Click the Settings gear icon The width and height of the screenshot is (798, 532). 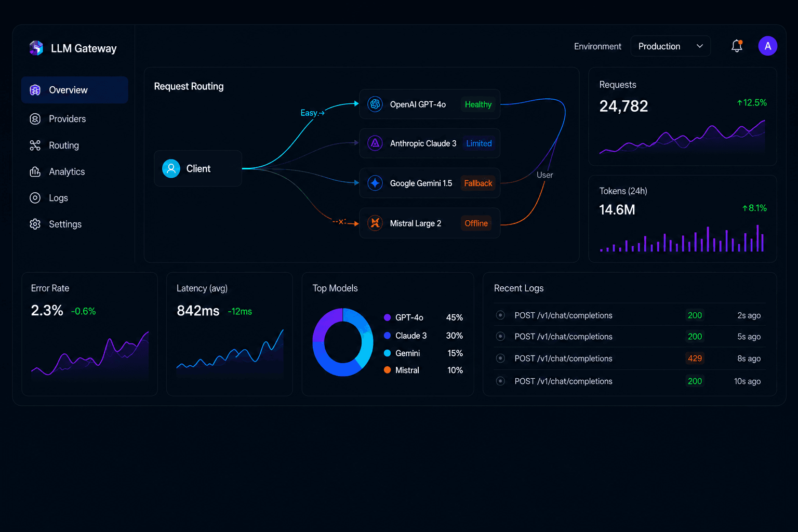click(35, 224)
